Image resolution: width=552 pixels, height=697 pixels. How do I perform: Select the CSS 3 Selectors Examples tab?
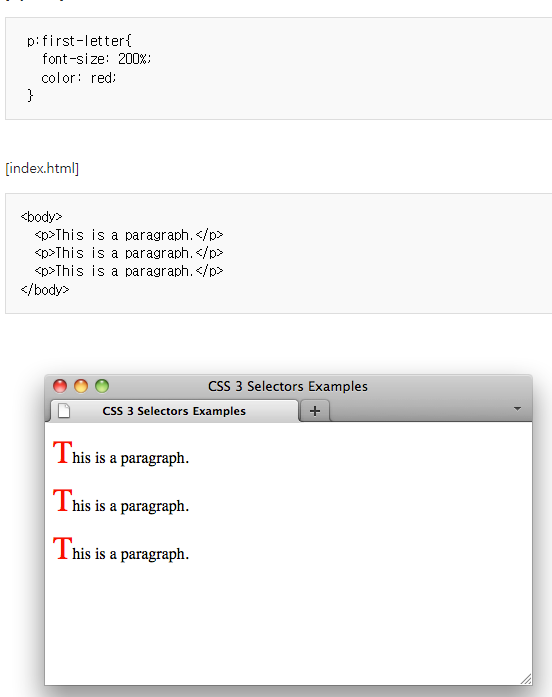174,411
